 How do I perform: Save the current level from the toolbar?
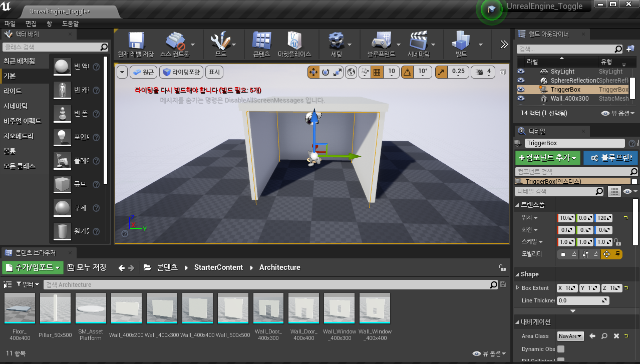[x=136, y=45]
